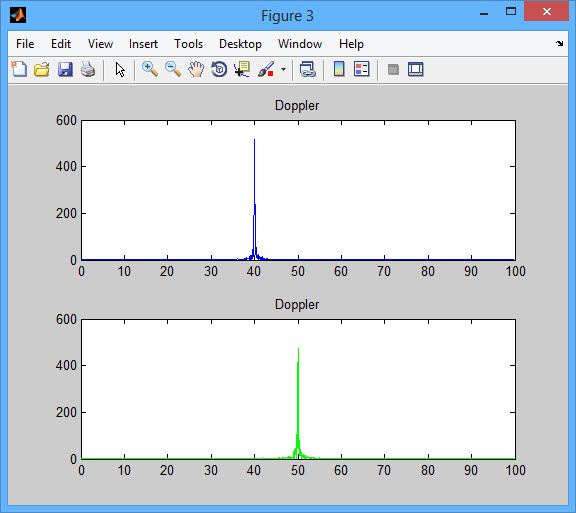Select the Edit Plot arrow tool
The width and height of the screenshot is (576, 513).
point(120,69)
